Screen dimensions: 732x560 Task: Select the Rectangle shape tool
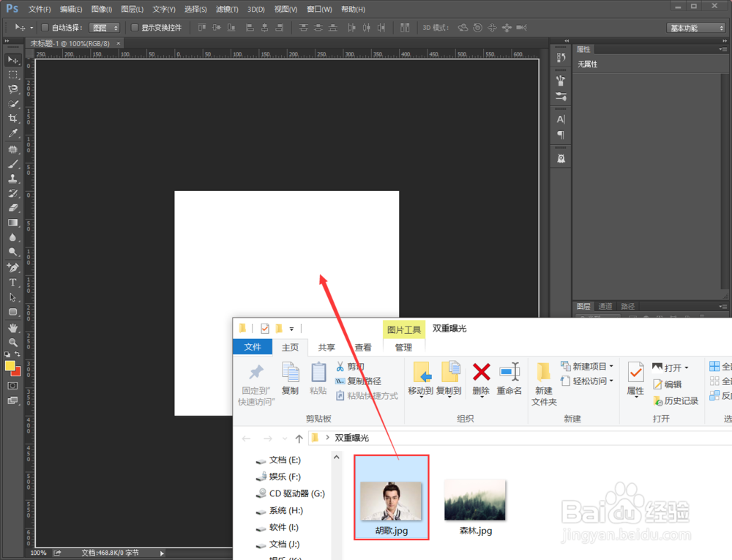pos(12,312)
